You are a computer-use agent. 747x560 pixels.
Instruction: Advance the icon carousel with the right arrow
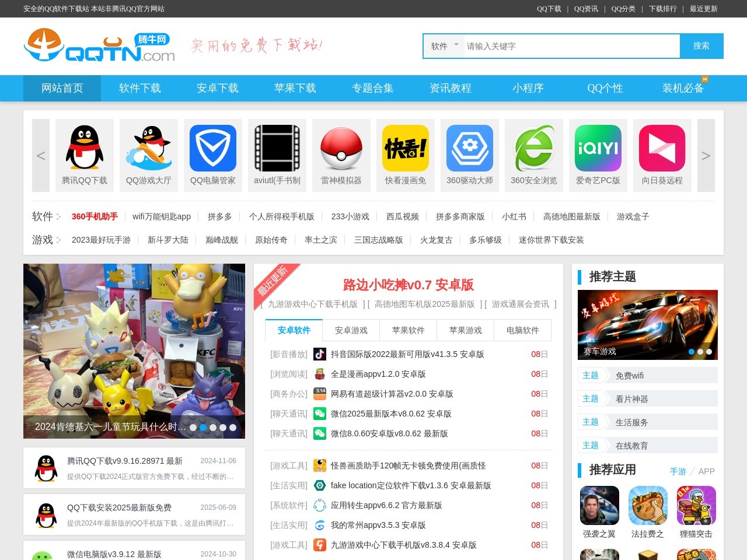click(706, 155)
